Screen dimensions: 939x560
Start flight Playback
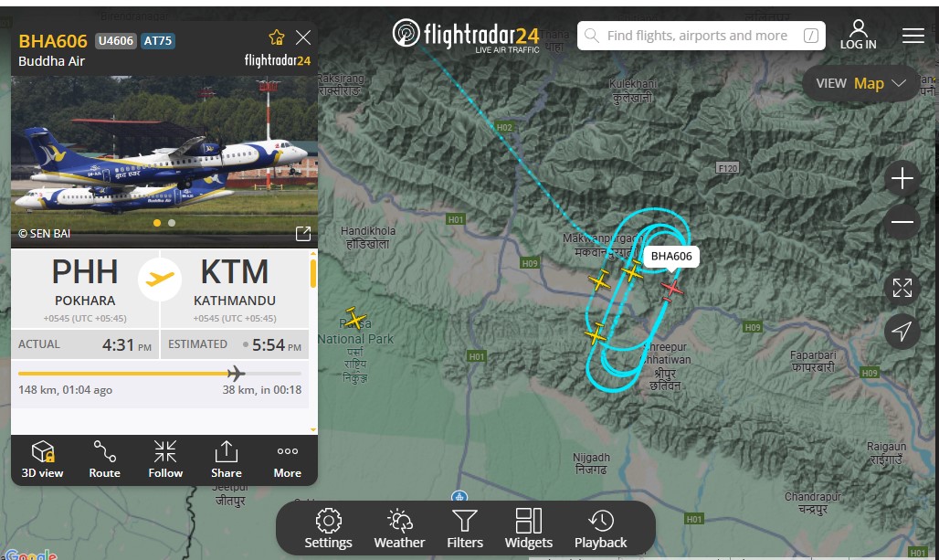pyautogui.click(x=601, y=528)
